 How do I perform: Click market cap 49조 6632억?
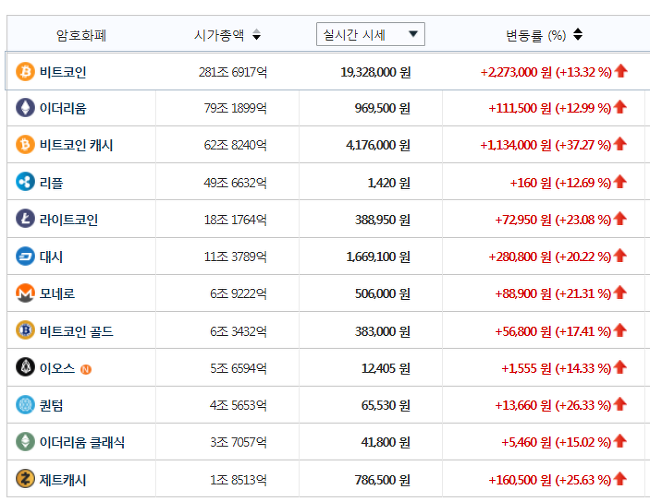pyautogui.click(x=235, y=182)
